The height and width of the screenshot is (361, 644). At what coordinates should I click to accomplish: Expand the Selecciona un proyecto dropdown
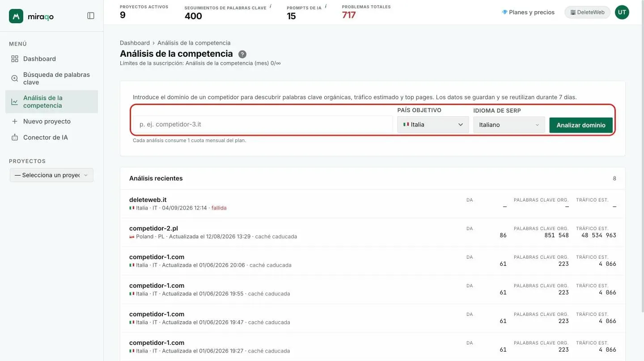coord(51,175)
